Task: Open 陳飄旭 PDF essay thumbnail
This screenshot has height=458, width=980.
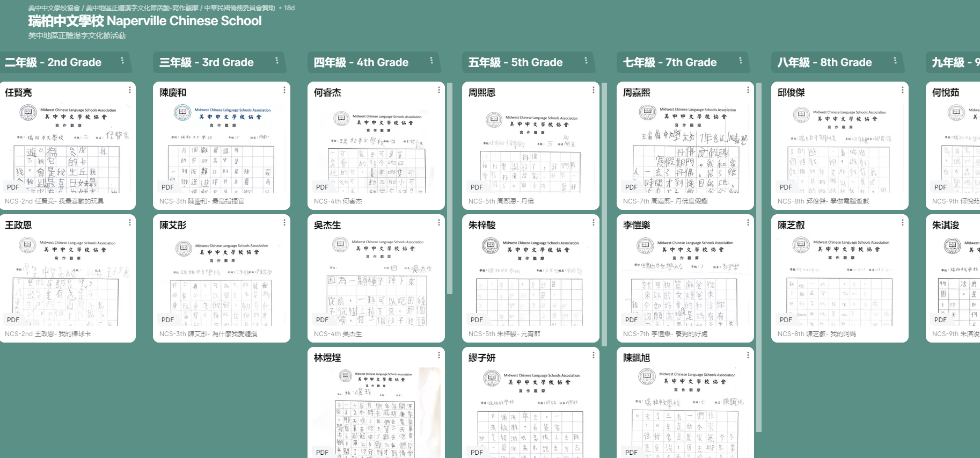Action: [x=686, y=412]
